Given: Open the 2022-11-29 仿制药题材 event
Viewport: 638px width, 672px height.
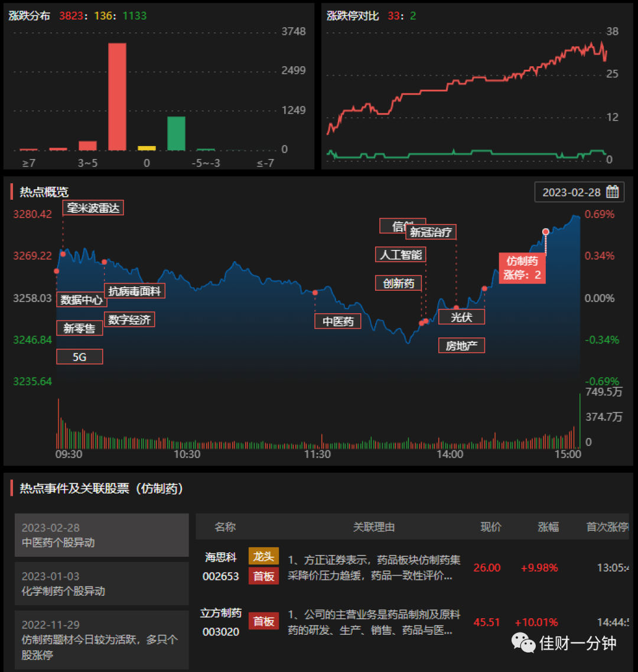Looking at the screenshot, I should point(102,639).
